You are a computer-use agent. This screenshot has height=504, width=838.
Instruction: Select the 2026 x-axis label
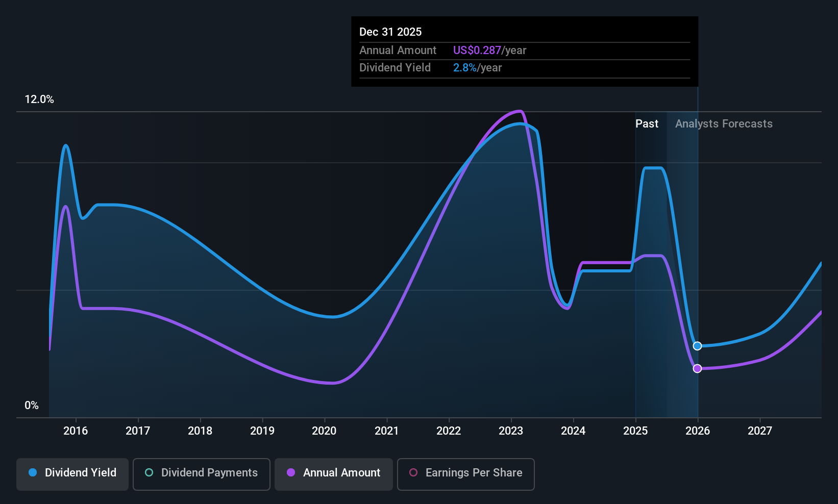pyautogui.click(x=698, y=431)
